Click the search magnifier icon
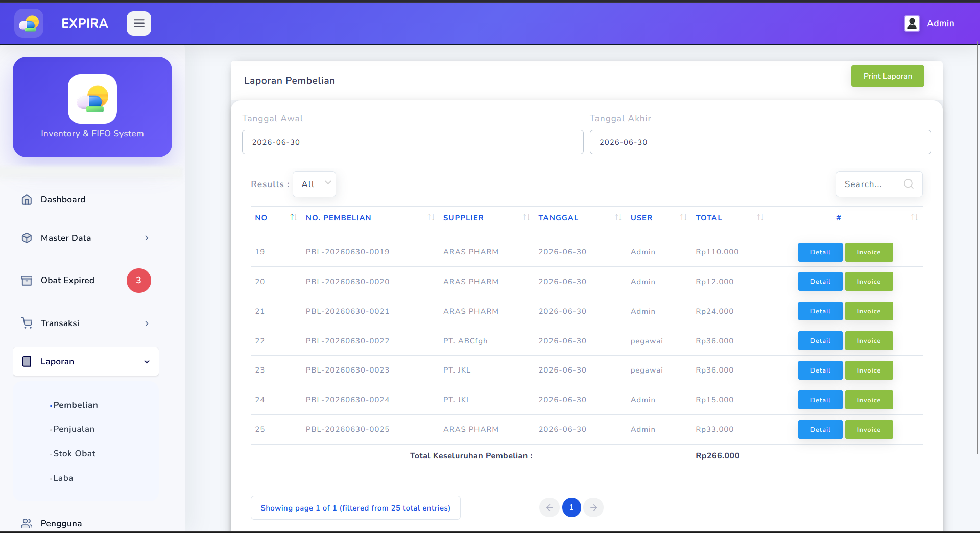The image size is (980, 533). coord(909,184)
